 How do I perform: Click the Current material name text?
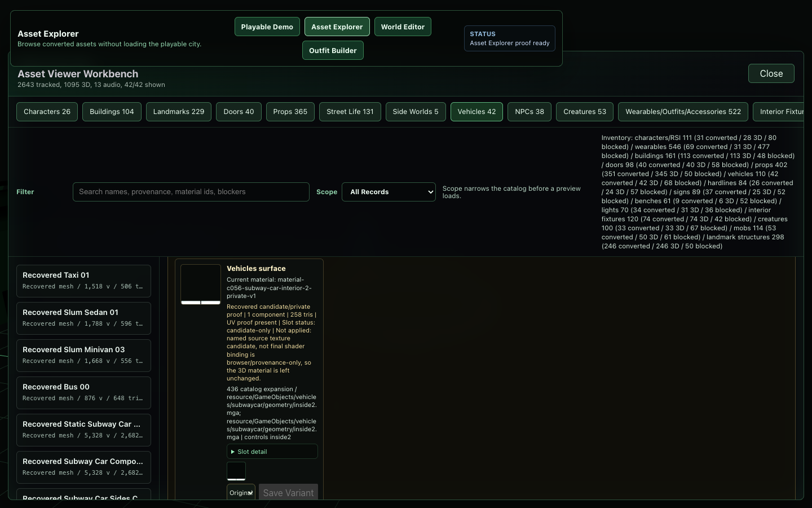(x=269, y=288)
